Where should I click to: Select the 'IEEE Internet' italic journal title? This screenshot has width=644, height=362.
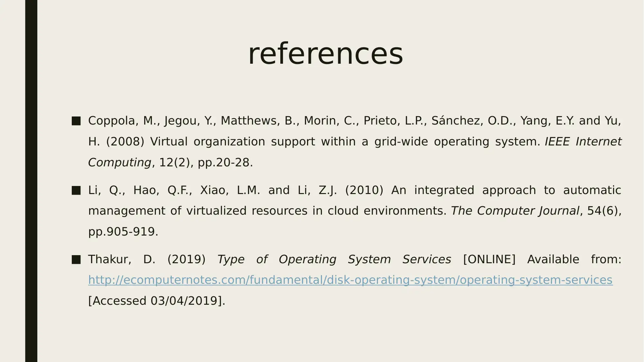point(583,142)
